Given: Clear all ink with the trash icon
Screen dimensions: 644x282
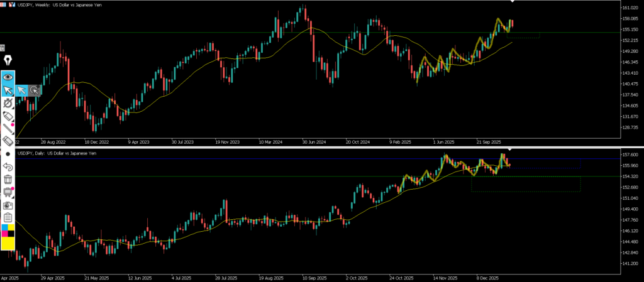Looking at the screenshot, I should [8, 179].
